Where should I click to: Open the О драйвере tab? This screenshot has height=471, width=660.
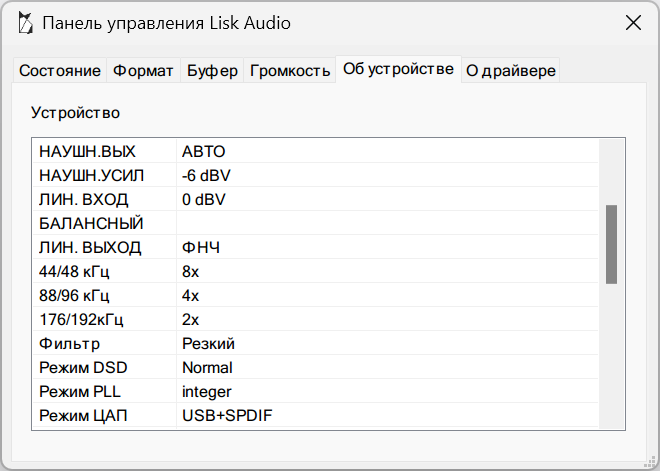pos(511,71)
